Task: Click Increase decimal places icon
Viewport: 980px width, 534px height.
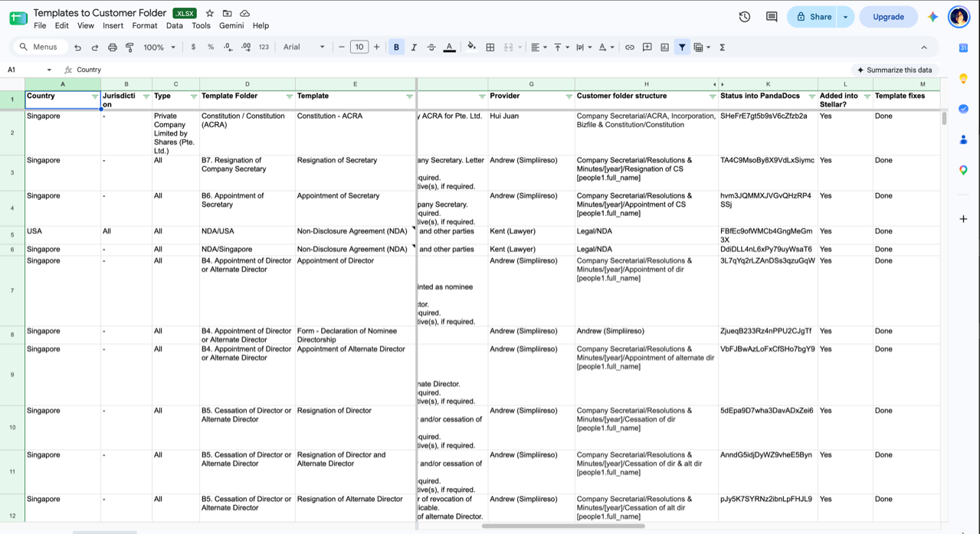Action: coord(246,48)
